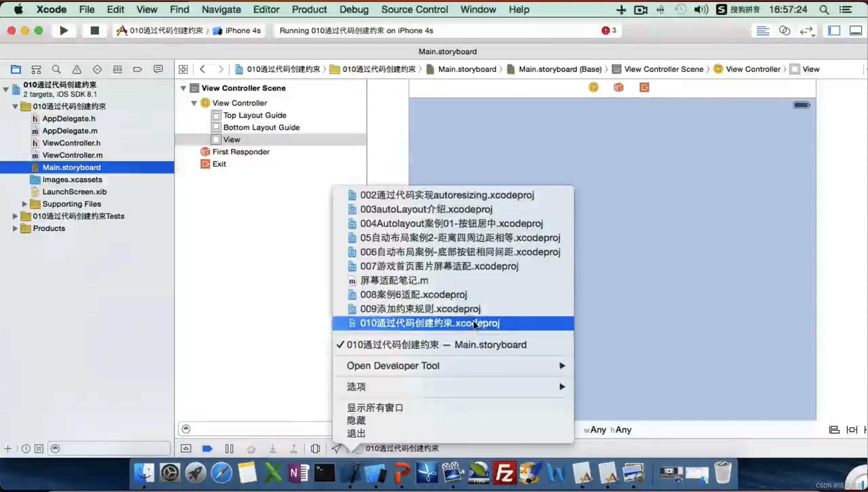
Task: Open the Open Developer Tool submenu
Action: tap(453, 366)
